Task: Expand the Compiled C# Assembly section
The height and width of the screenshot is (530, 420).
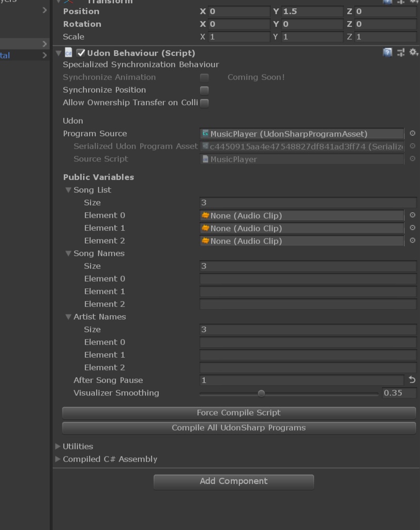Action: coord(58,459)
